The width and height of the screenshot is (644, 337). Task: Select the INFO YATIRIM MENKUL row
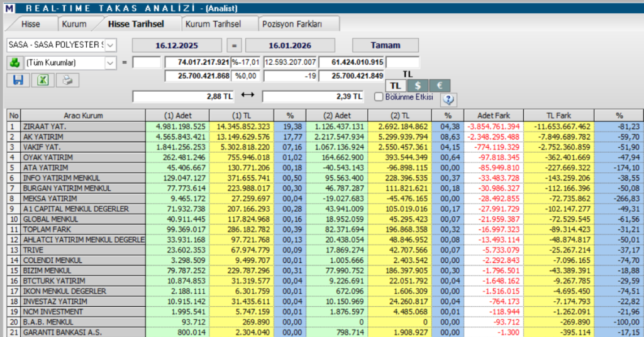pos(325,178)
